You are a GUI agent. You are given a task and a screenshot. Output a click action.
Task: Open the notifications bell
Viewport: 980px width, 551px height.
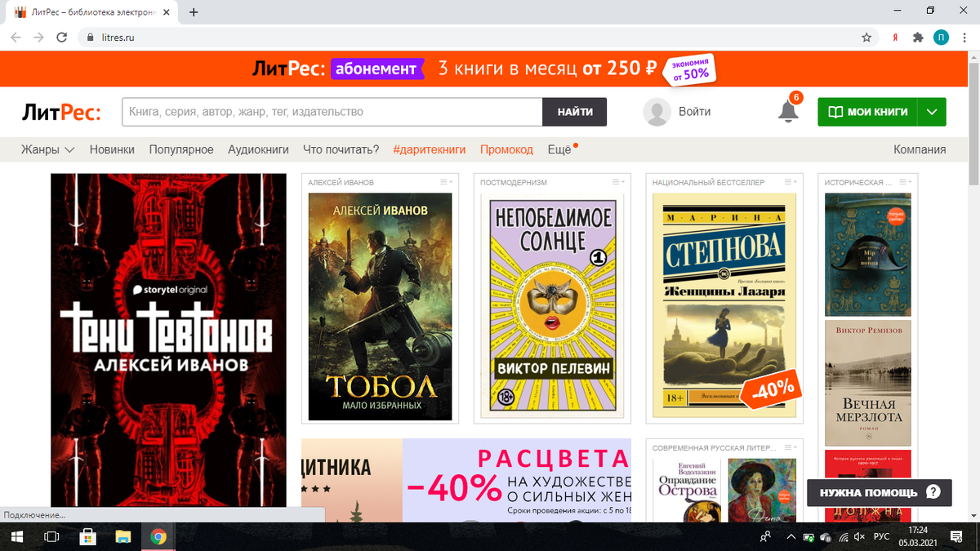(788, 112)
